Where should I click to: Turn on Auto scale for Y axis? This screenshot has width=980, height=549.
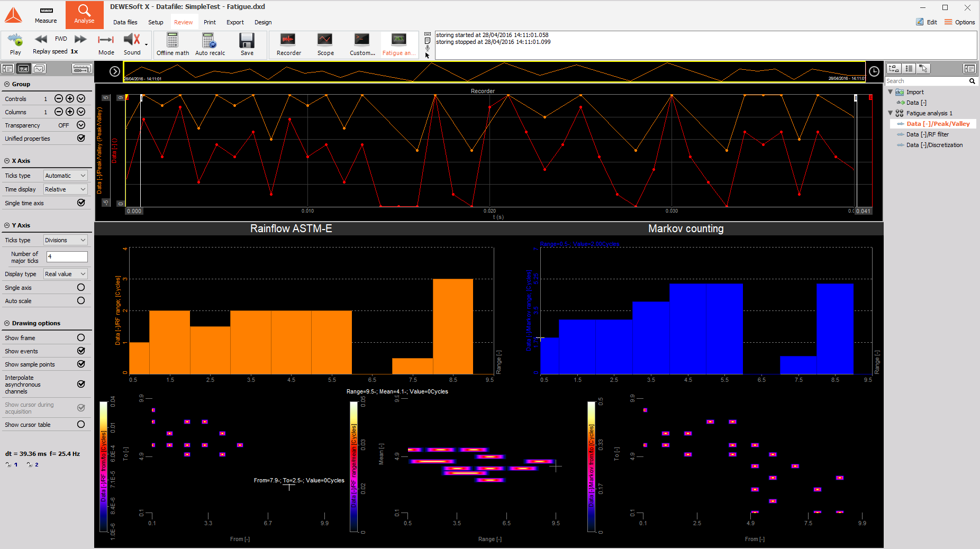click(x=81, y=301)
